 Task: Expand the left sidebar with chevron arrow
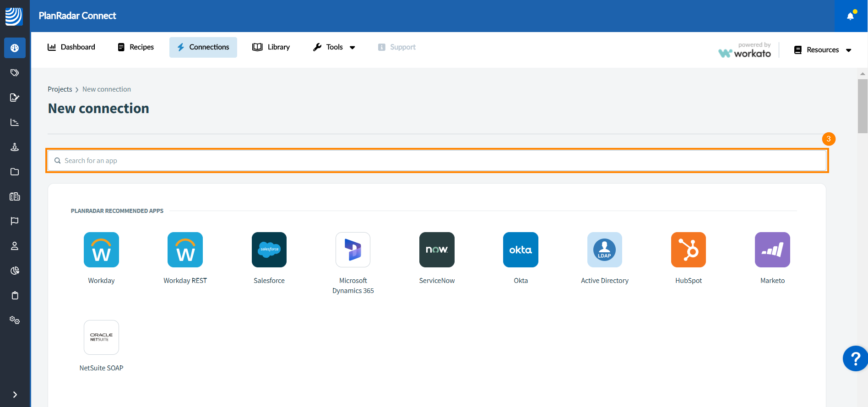15,395
